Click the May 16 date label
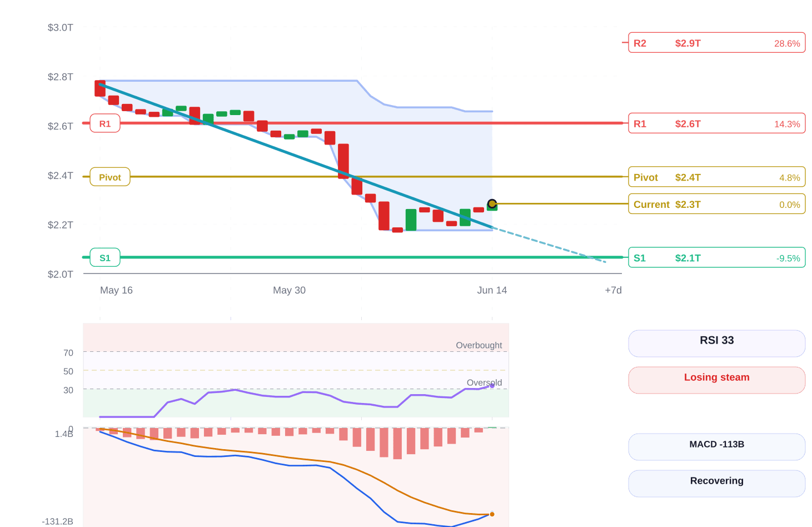812x527 pixels. point(116,290)
